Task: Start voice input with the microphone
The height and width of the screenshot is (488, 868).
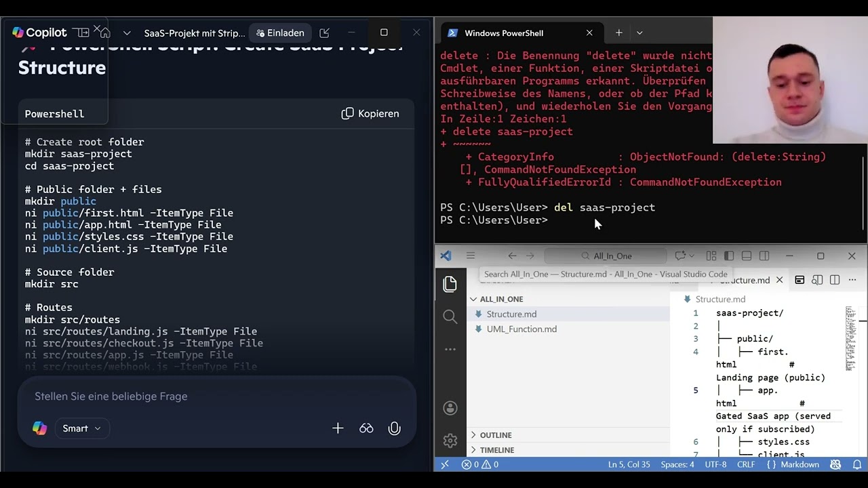Action: [x=394, y=428]
